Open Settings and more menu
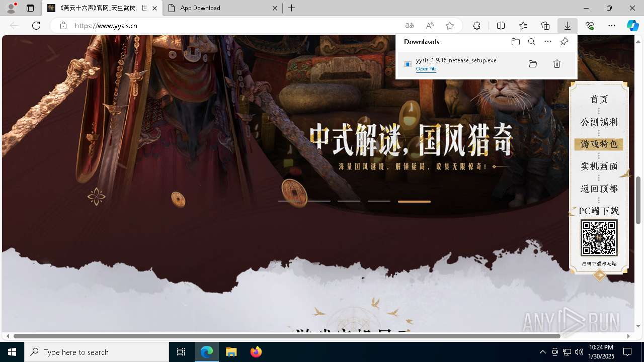 click(612, 26)
